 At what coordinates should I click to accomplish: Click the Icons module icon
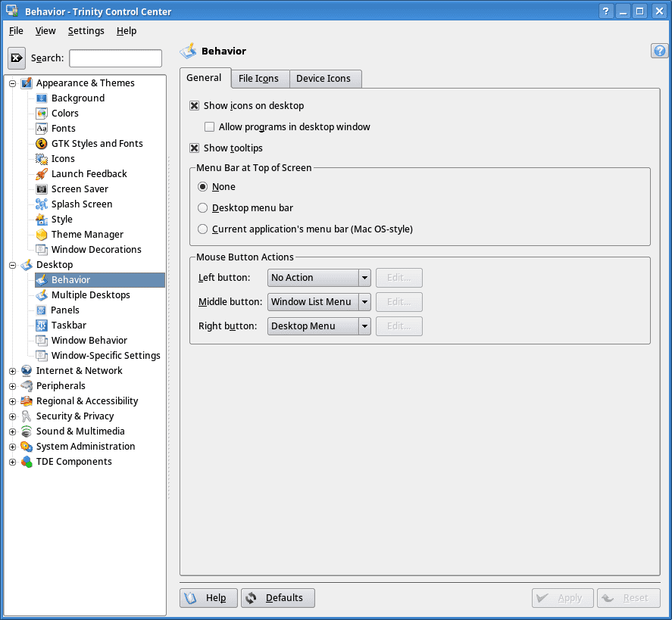pos(42,159)
